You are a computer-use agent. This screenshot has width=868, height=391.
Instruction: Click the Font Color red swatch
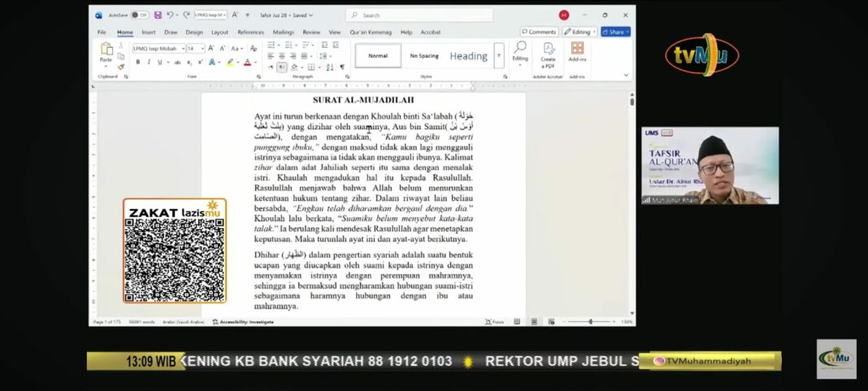tap(247, 63)
